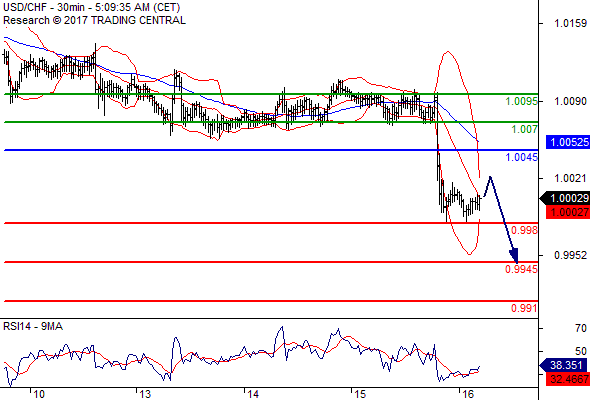Click the 1.0159 price axis label
The width and height of the screenshot is (590, 400).
pyautogui.click(x=570, y=23)
